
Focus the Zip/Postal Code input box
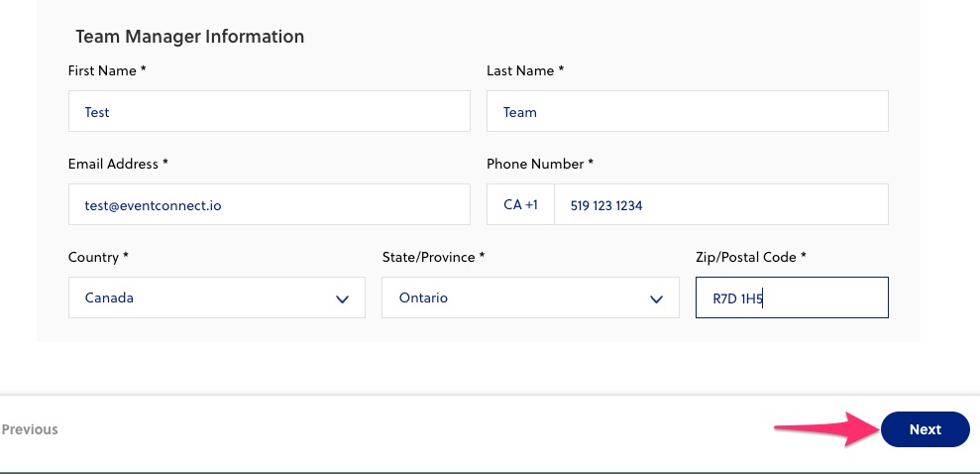792,297
